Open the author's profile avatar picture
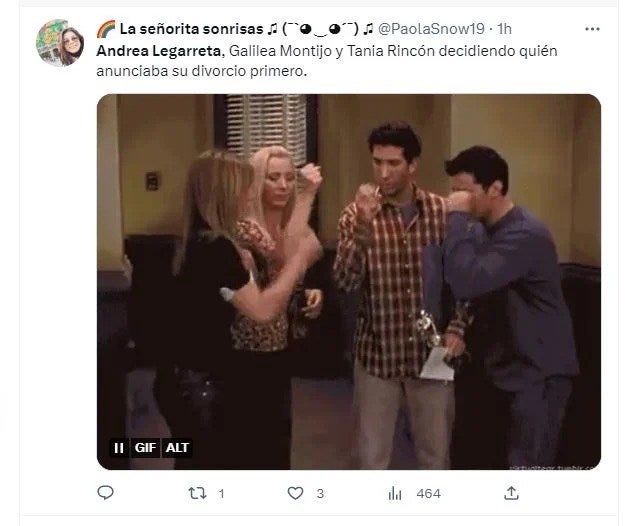 (60, 43)
